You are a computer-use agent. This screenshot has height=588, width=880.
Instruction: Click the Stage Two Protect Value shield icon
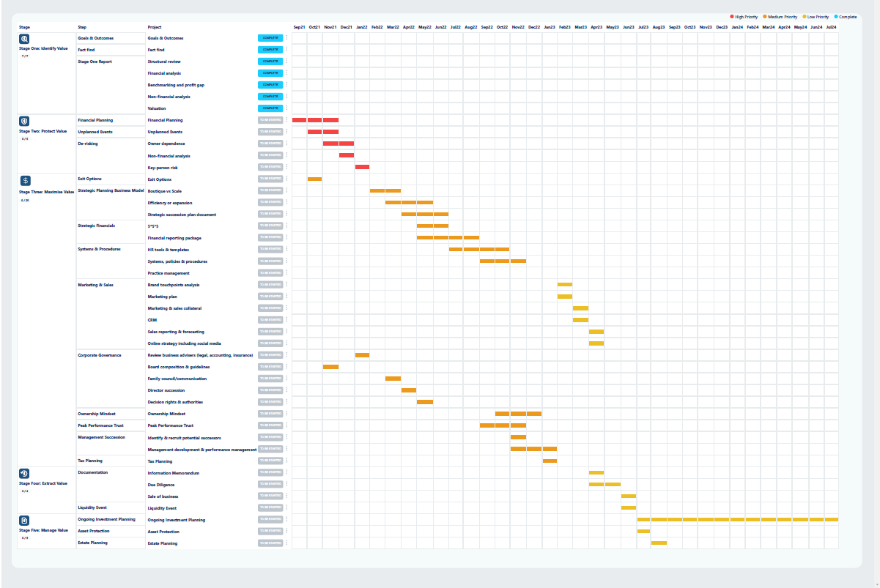pyautogui.click(x=25, y=122)
